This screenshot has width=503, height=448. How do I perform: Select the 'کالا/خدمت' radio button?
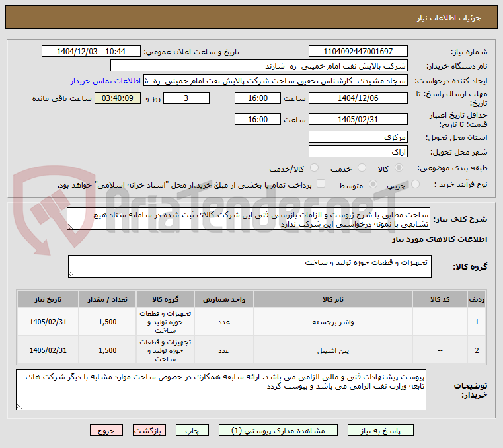point(315,168)
